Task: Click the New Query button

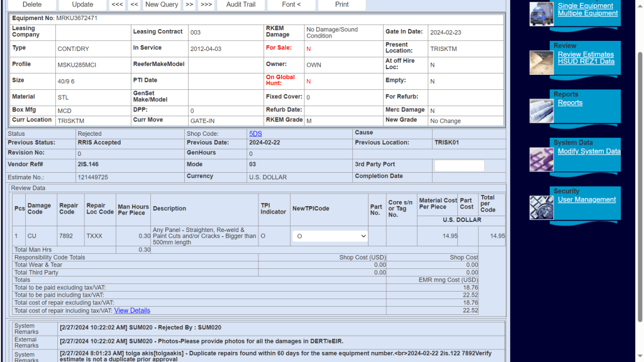Action: pos(162,4)
